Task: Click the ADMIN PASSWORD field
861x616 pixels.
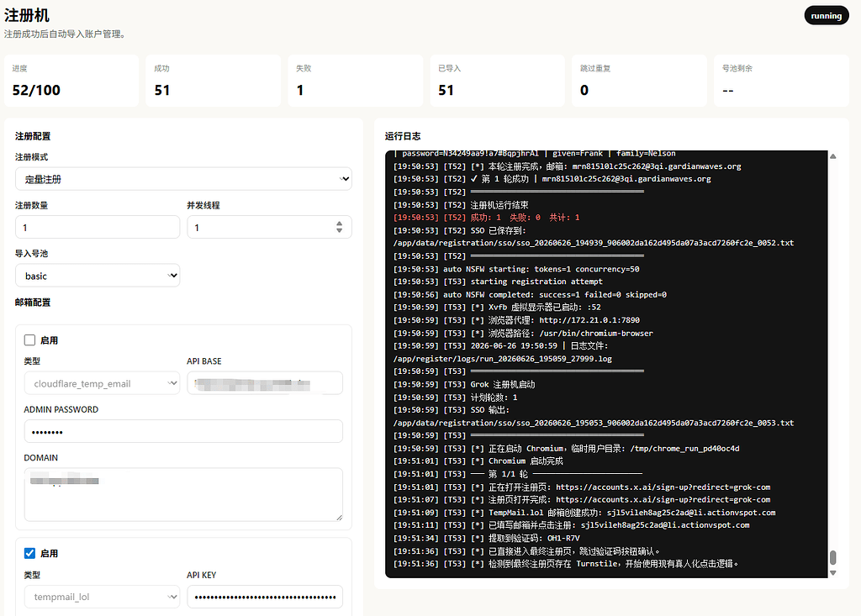Action: pos(183,431)
